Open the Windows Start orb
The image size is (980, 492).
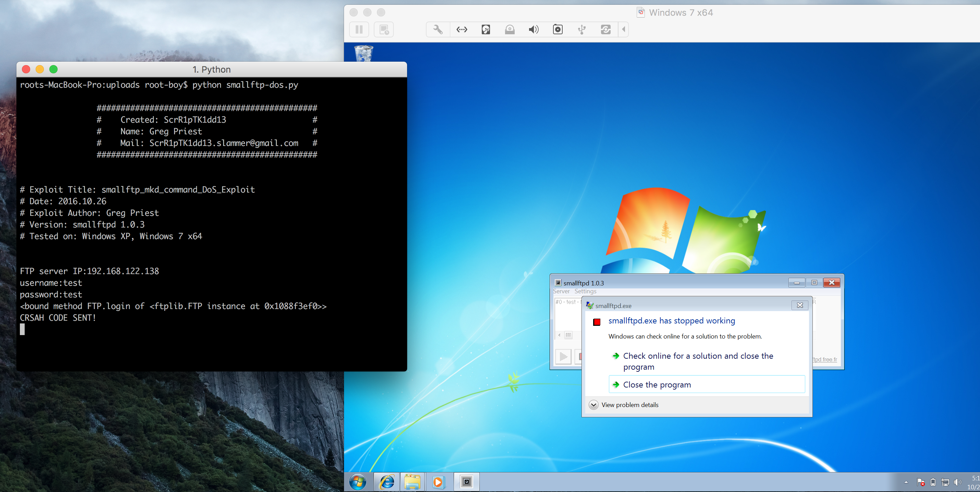358,482
